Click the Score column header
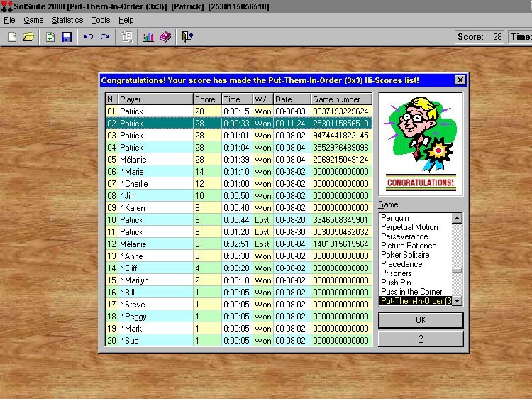Screen dimensions: 532x399 (x=207, y=99)
